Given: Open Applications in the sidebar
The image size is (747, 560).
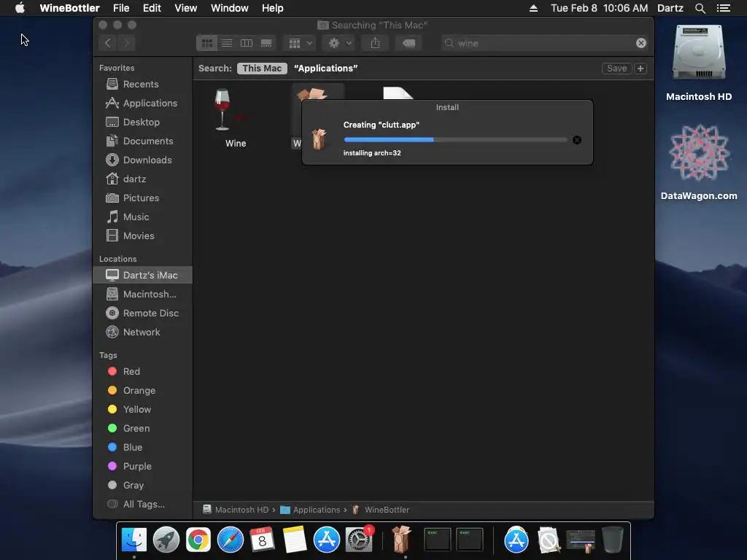Looking at the screenshot, I should (142, 104).
